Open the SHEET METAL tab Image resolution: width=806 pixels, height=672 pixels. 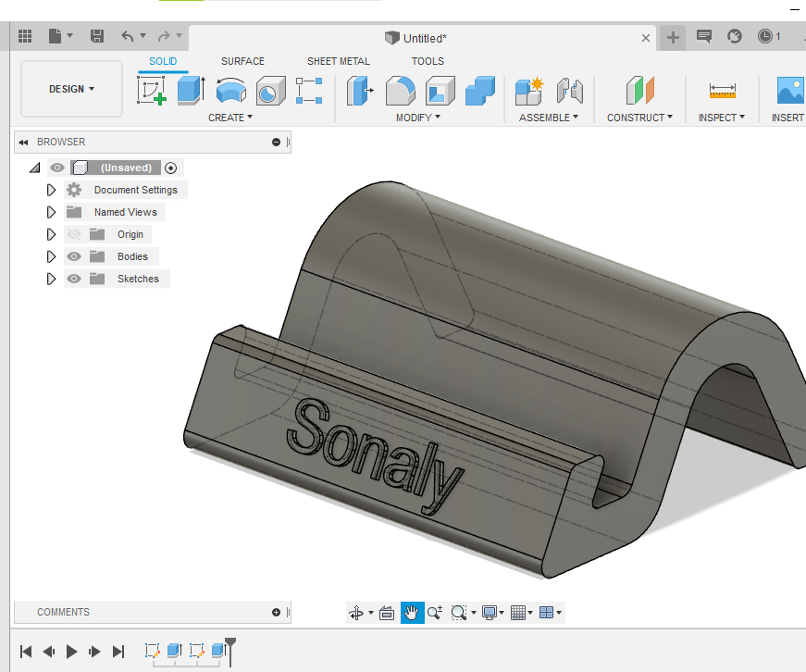coord(338,61)
